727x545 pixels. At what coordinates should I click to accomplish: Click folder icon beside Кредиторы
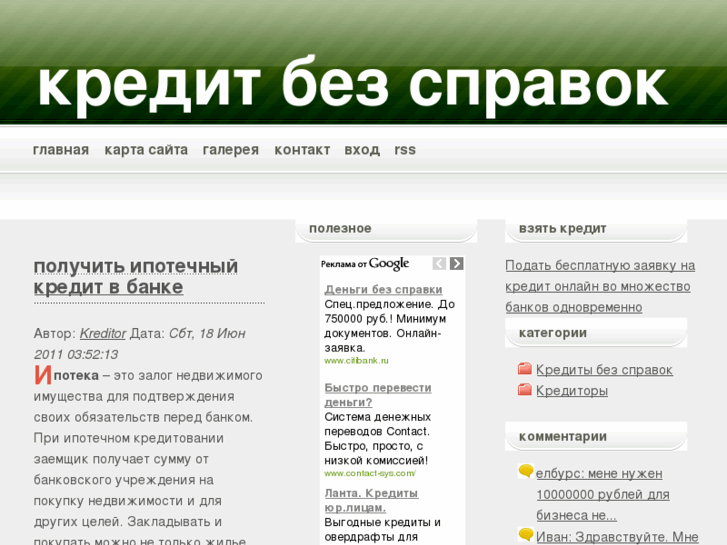coord(524,390)
